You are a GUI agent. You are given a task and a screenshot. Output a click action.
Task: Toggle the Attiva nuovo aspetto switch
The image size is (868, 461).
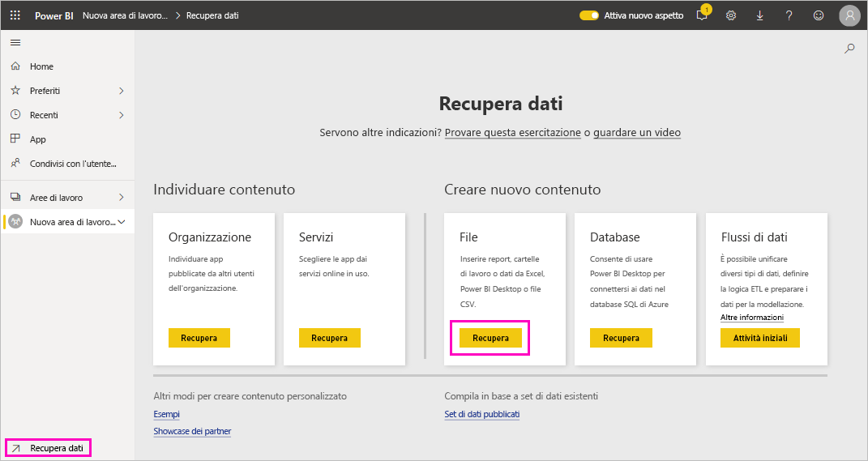tap(589, 15)
